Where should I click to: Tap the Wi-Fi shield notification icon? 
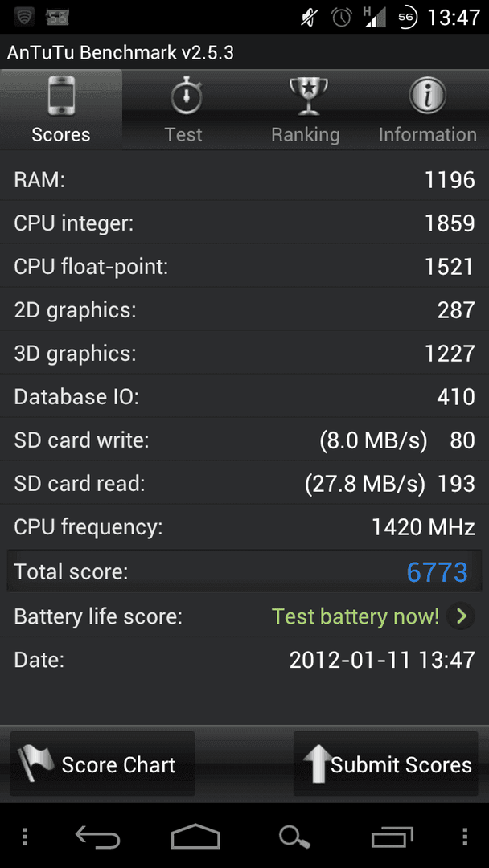coord(24,17)
